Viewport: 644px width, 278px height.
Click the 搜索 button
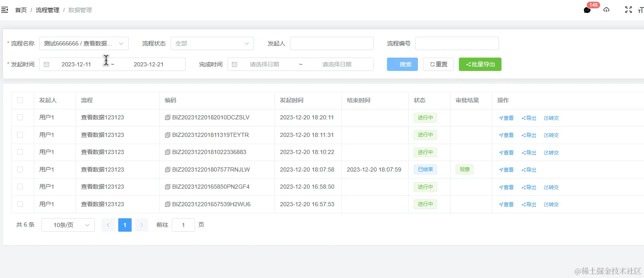click(x=402, y=64)
